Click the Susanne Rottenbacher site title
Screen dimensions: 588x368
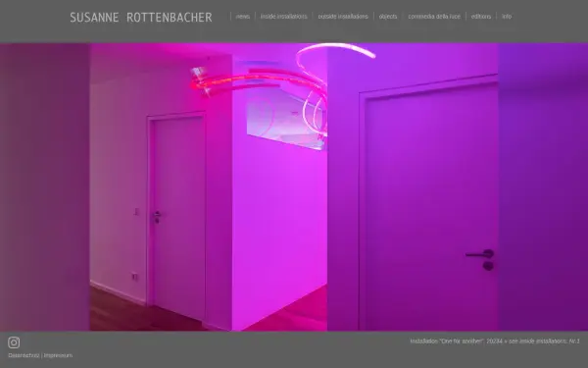click(x=141, y=18)
